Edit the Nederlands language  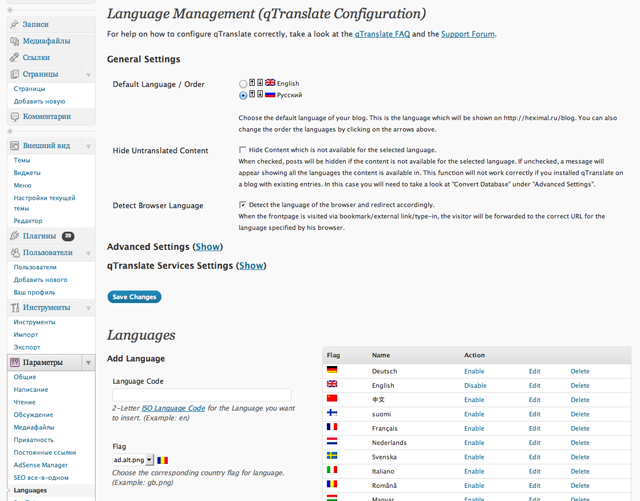click(x=534, y=443)
